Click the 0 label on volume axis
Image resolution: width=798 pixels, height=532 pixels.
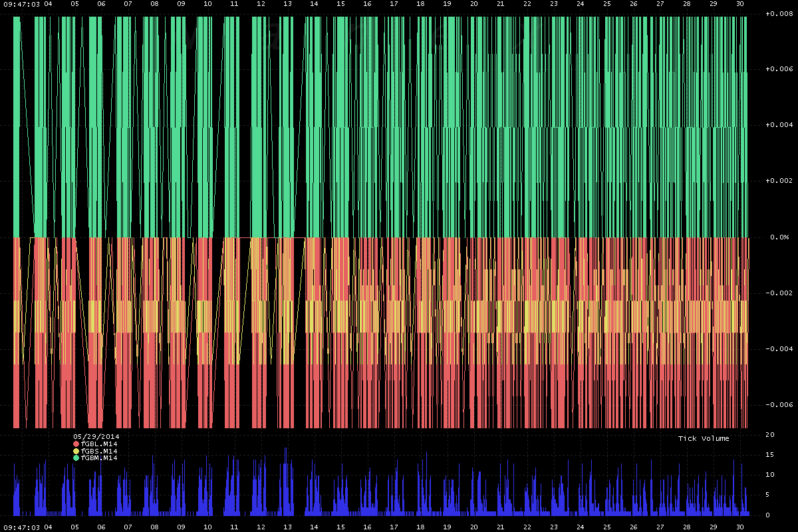[x=767, y=515]
